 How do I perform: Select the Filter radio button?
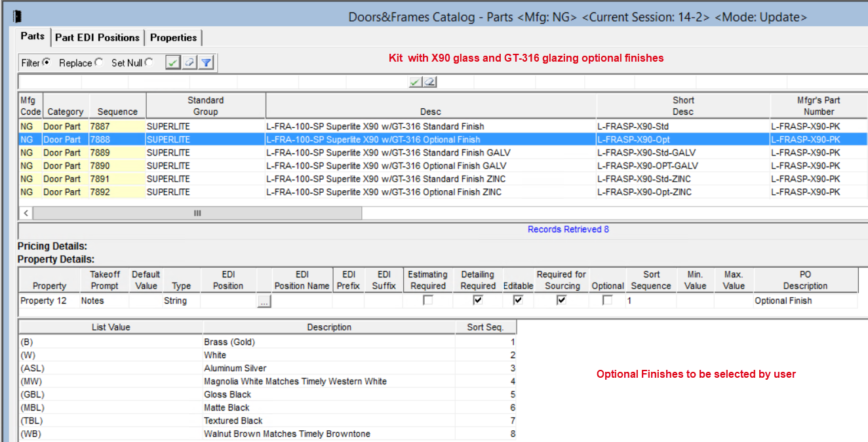pyautogui.click(x=47, y=63)
